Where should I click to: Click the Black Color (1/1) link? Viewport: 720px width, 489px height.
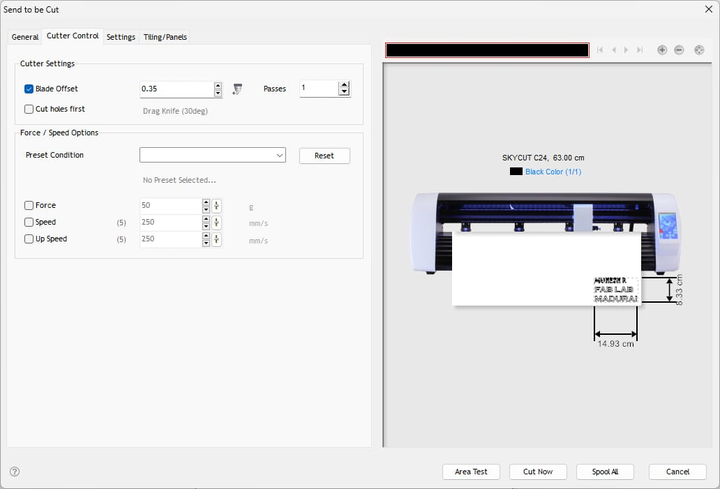pos(553,172)
